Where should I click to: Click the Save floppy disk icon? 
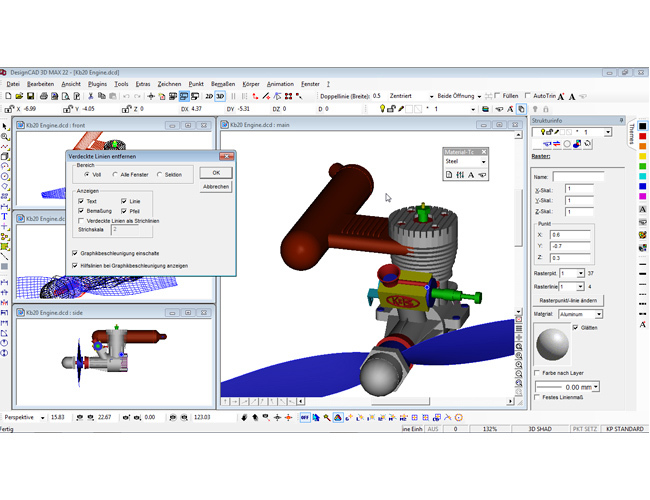click(30, 96)
